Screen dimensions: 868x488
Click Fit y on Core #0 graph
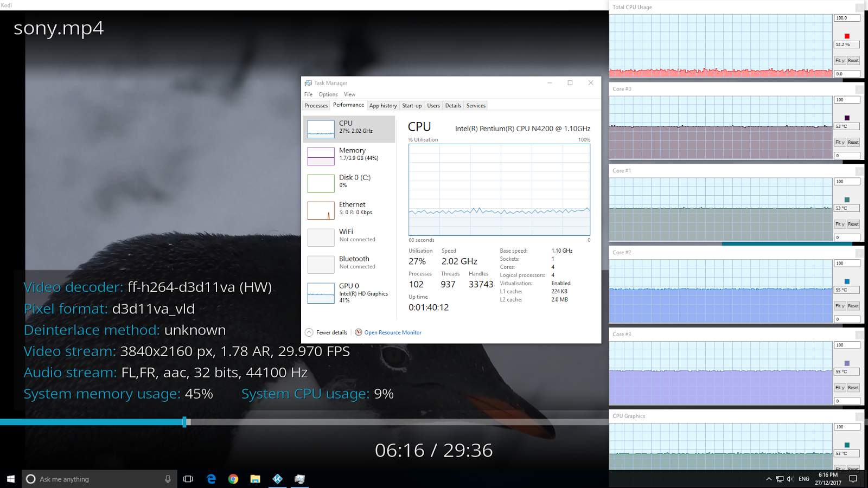point(840,143)
